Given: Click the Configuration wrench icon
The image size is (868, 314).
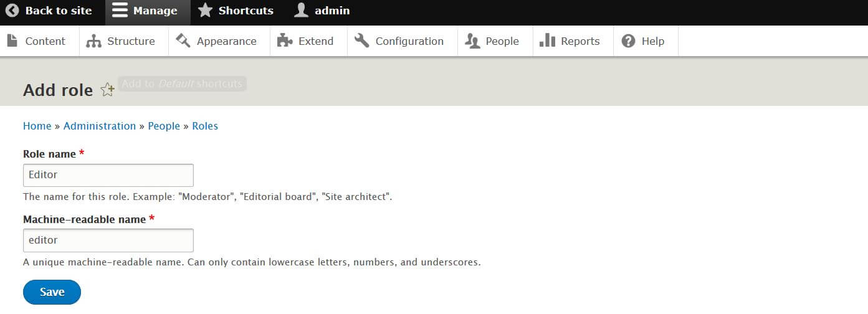Looking at the screenshot, I should pyautogui.click(x=362, y=40).
